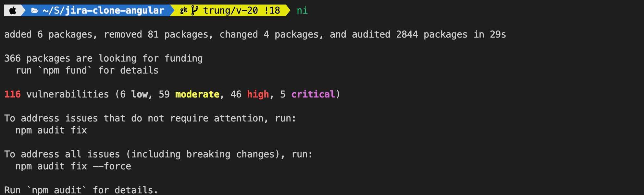Click the 366 packages funding line
644x195 pixels.
(104, 58)
